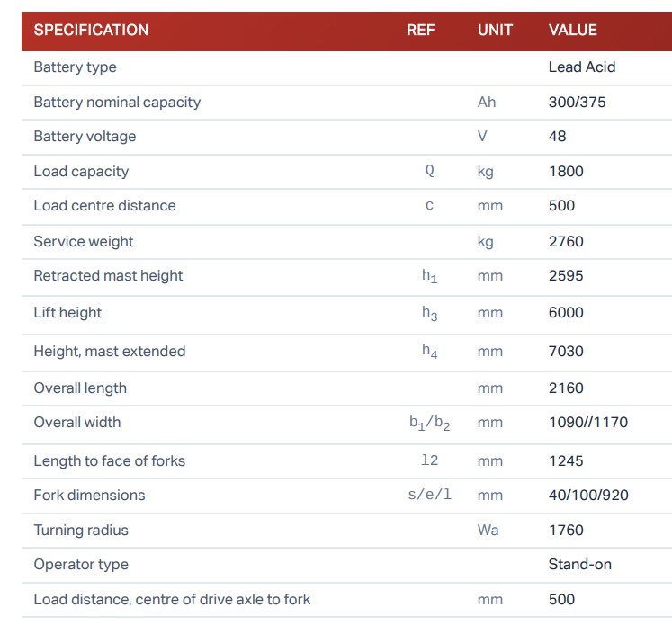This screenshot has width=672, height=625.
Task: Select the Service weight value 2760
Action: tap(566, 242)
